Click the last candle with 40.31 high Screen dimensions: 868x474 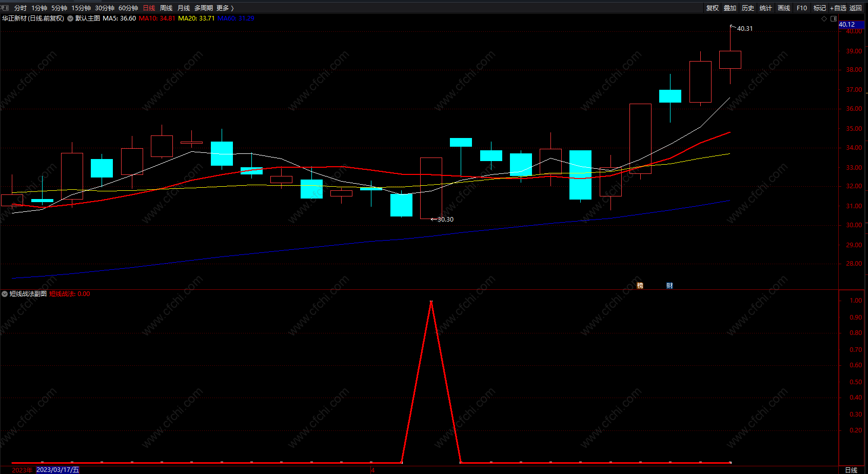coord(730,60)
